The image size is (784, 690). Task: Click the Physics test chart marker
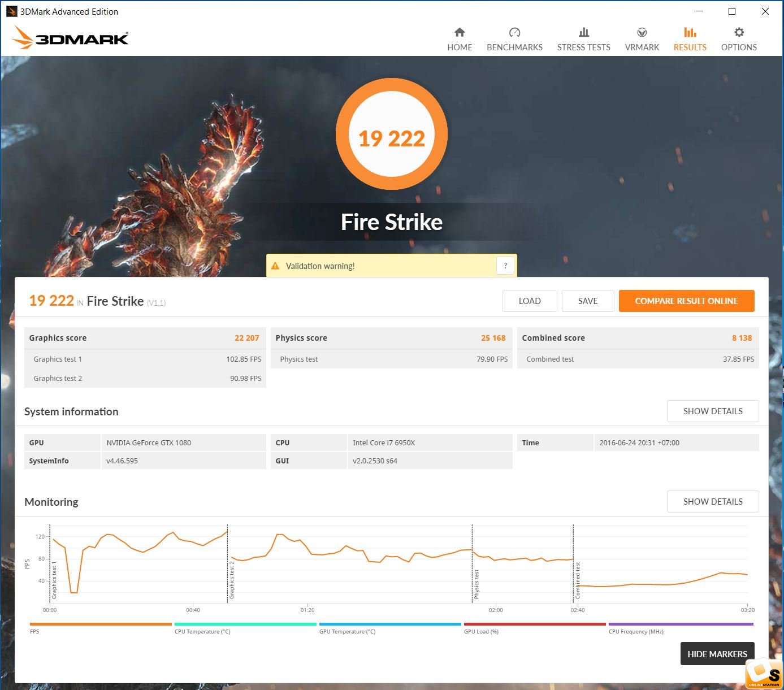477,584
